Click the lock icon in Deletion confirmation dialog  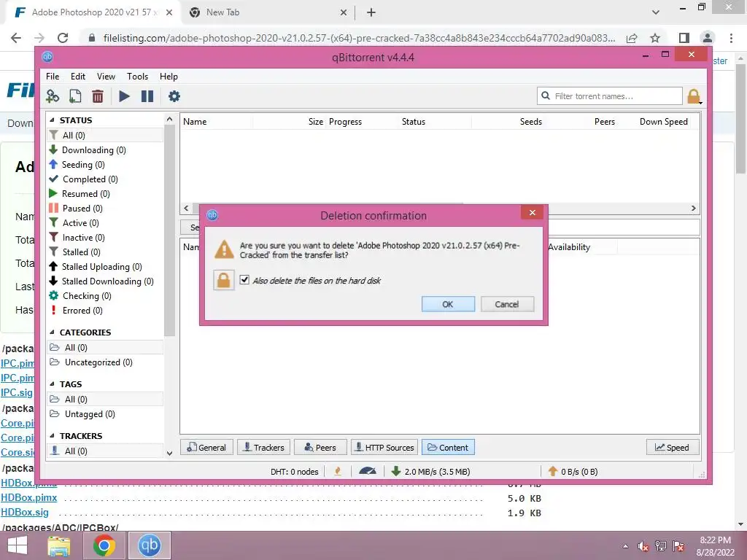[223, 280]
